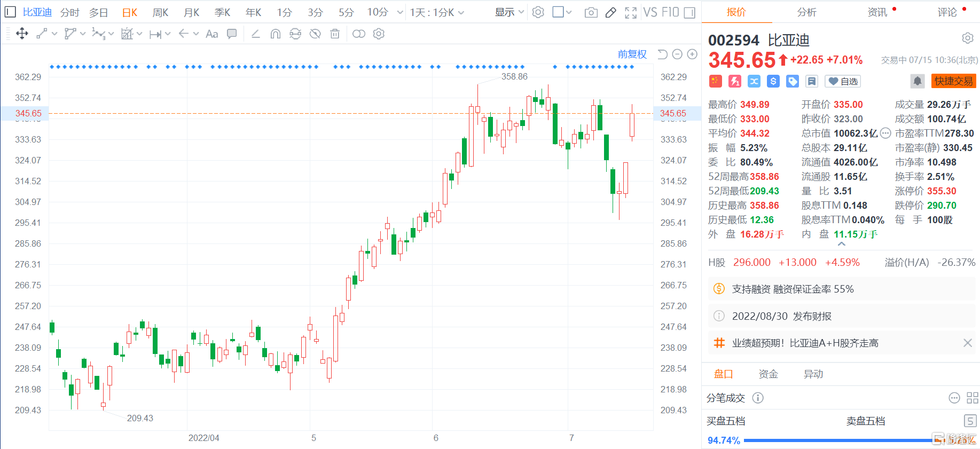Expand the wave pattern tool options
The image size is (980, 449).
click(x=111, y=34)
